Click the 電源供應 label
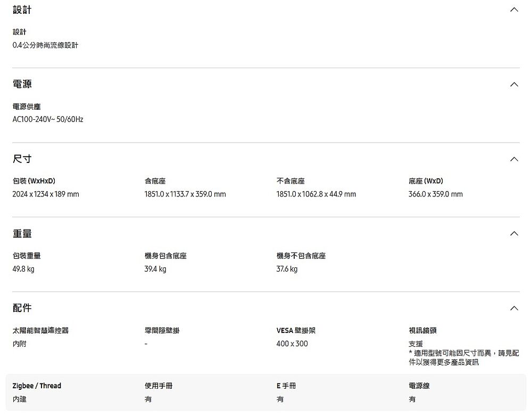 click(27, 107)
